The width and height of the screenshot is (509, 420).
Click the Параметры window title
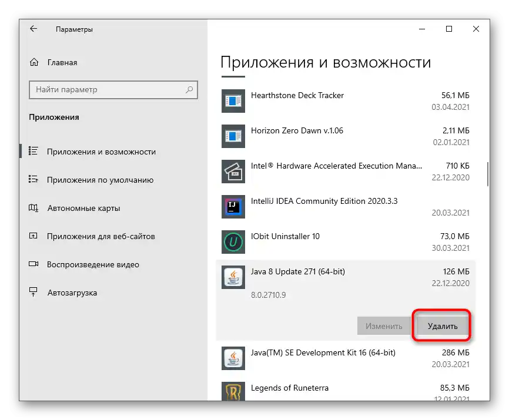coord(74,29)
